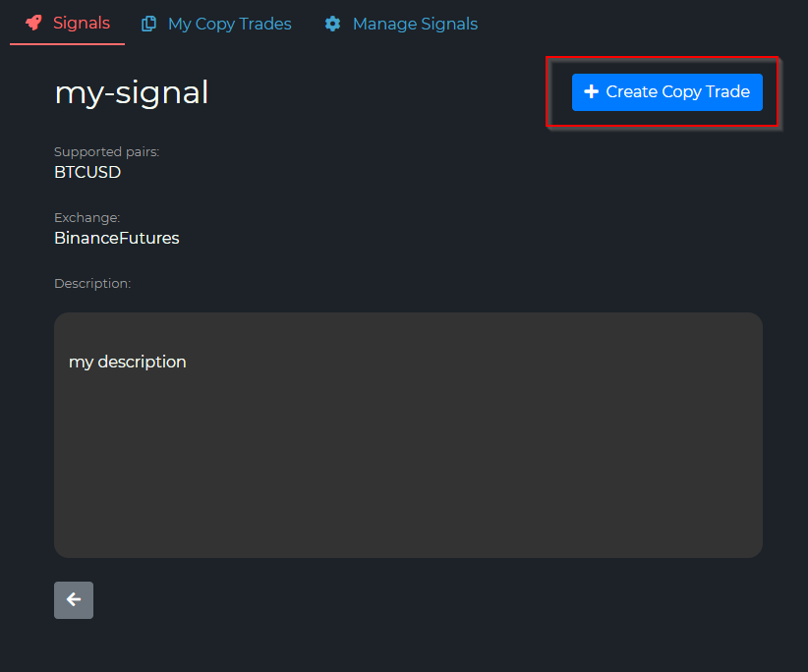
Task: Switch to the Signals tab
Action: pos(81,23)
